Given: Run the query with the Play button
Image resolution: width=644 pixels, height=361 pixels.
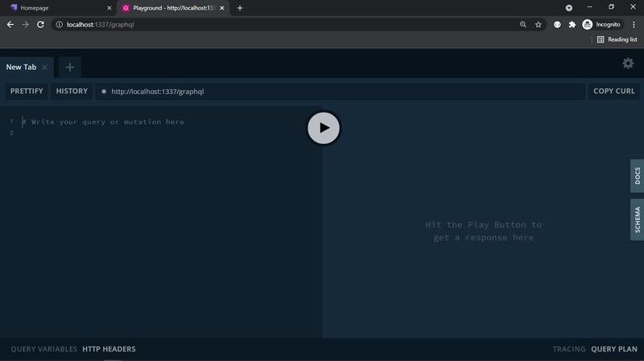Looking at the screenshot, I should (324, 128).
